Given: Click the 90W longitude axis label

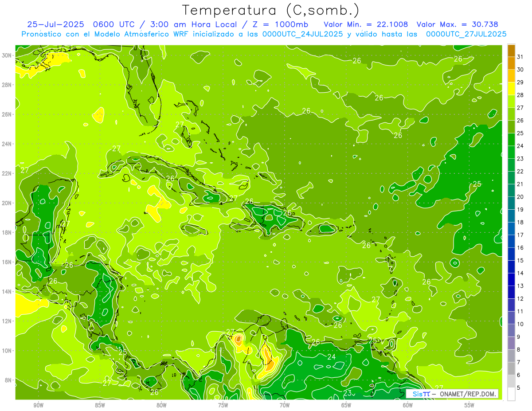Looking at the screenshot, I should [x=38, y=405].
